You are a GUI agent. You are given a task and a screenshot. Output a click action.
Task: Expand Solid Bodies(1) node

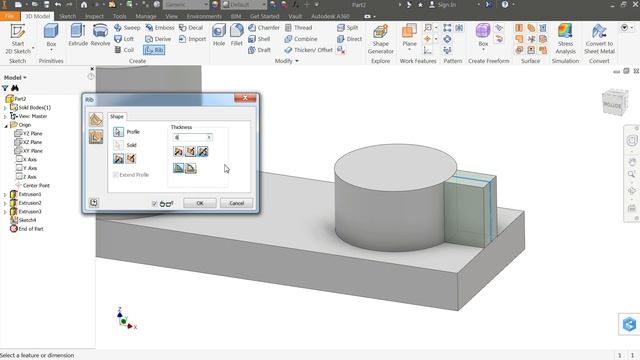(x=5, y=108)
